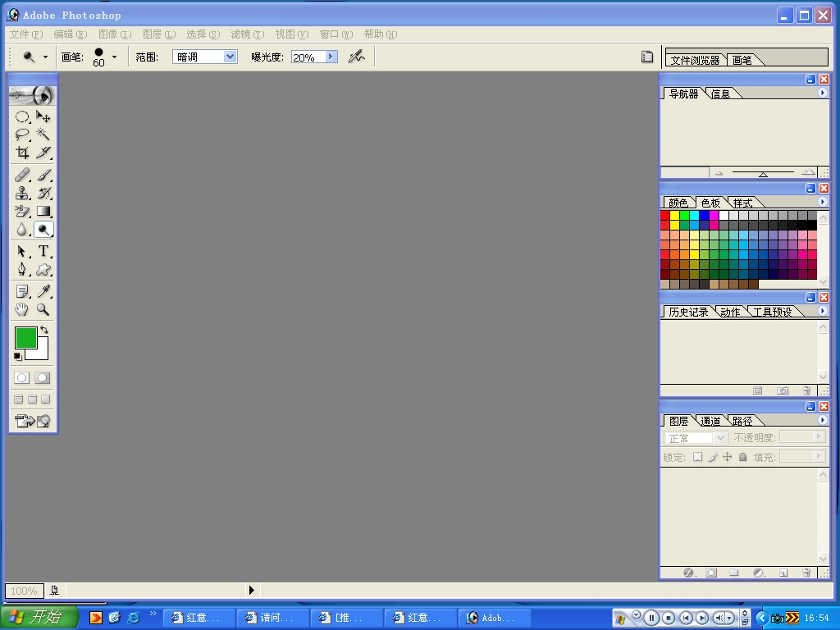Select the Gradient tool
Image resolution: width=840 pixels, height=630 pixels.
[43, 211]
